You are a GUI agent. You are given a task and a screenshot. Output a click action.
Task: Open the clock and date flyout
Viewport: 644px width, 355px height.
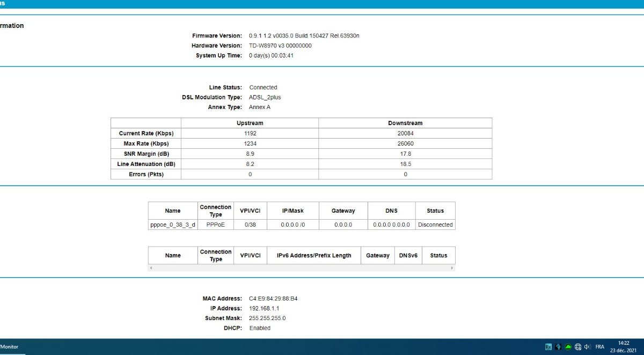click(x=624, y=346)
